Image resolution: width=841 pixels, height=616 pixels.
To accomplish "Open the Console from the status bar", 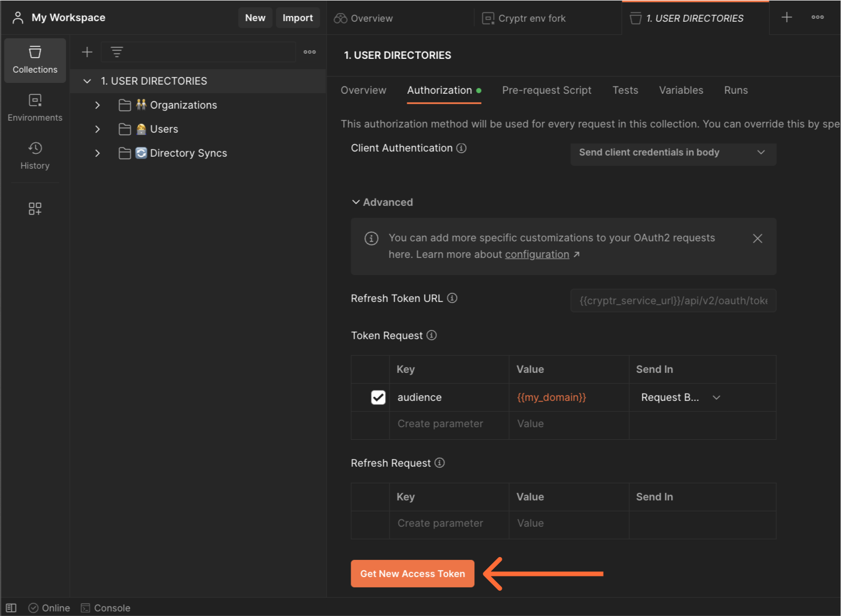I will coord(106,608).
